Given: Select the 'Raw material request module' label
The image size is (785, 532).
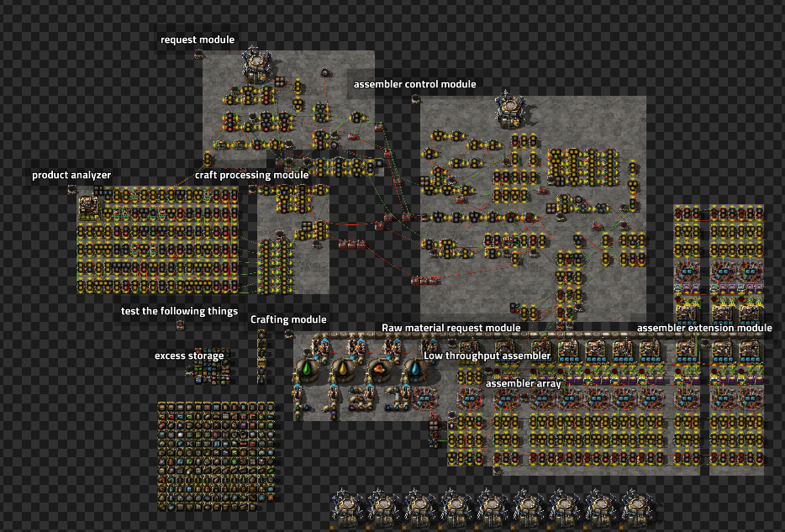Looking at the screenshot, I should pyautogui.click(x=451, y=328).
